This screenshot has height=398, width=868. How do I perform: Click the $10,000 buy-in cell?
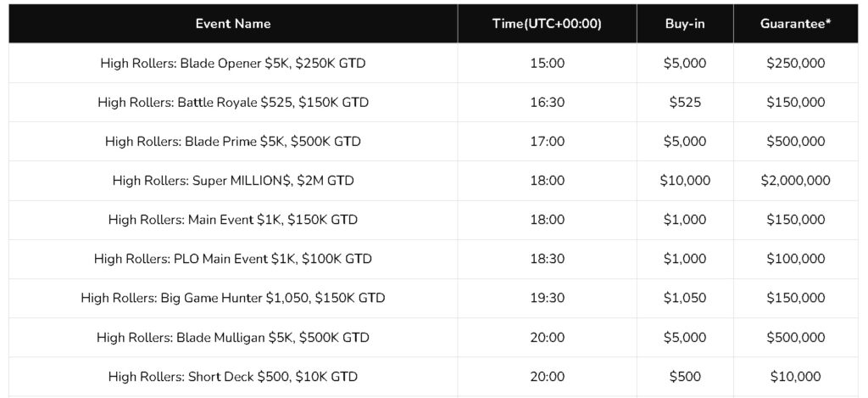pos(685,181)
